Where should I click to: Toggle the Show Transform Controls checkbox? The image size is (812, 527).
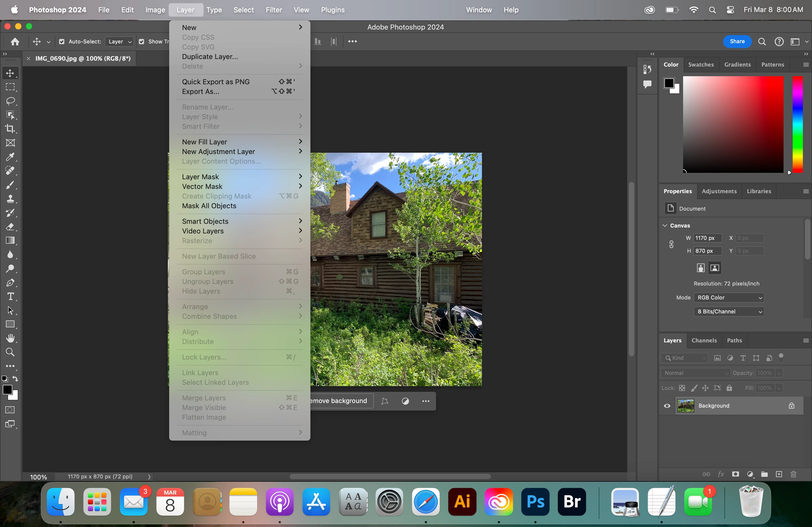click(x=142, y=42)
